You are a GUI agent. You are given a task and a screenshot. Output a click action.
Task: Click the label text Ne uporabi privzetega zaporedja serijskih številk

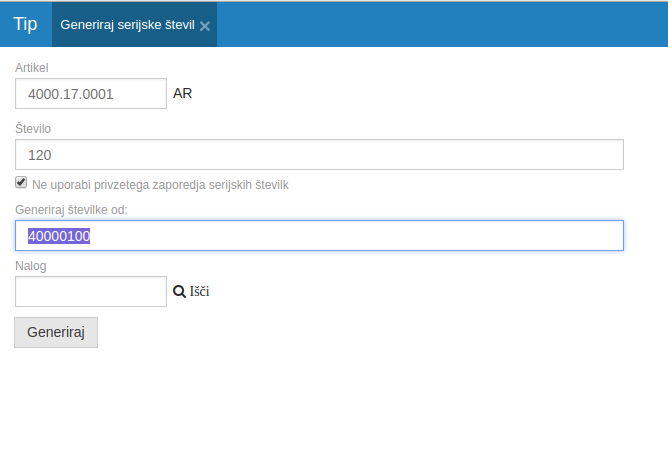(160, 185)
